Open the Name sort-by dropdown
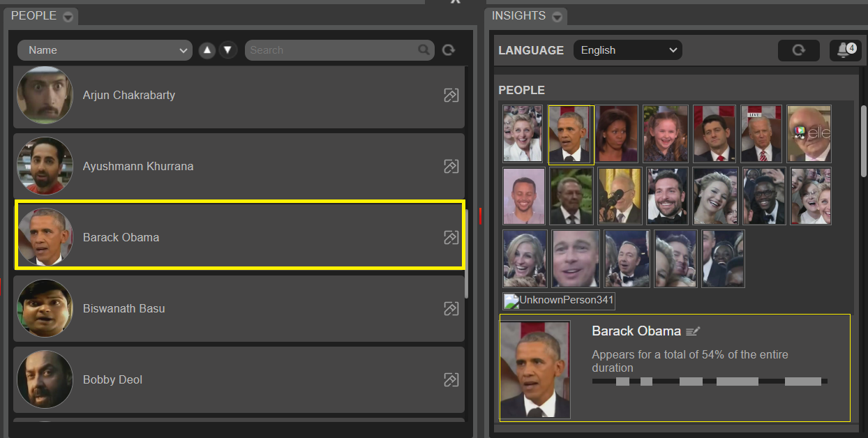The height and width of the screenshot is (438, 868). coord(105,50)
